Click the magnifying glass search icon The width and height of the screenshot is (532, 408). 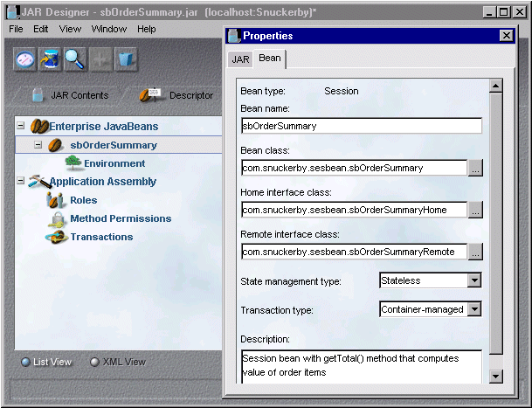[75, 59]
